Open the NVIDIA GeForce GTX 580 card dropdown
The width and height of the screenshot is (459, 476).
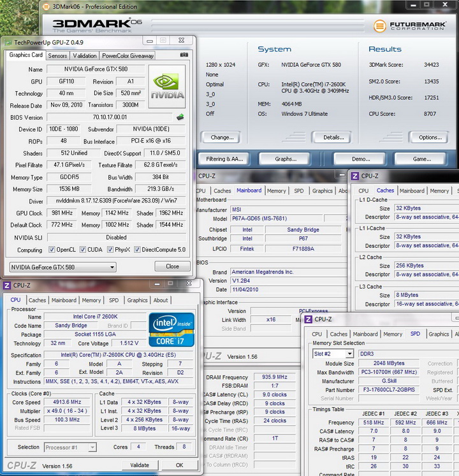click(x=62, y=267)
